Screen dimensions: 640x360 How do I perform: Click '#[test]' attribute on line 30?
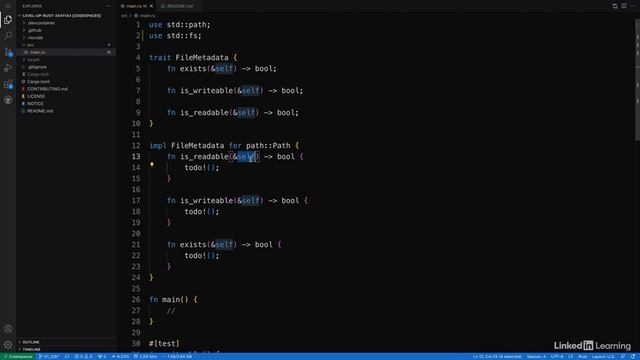[164, 344]
